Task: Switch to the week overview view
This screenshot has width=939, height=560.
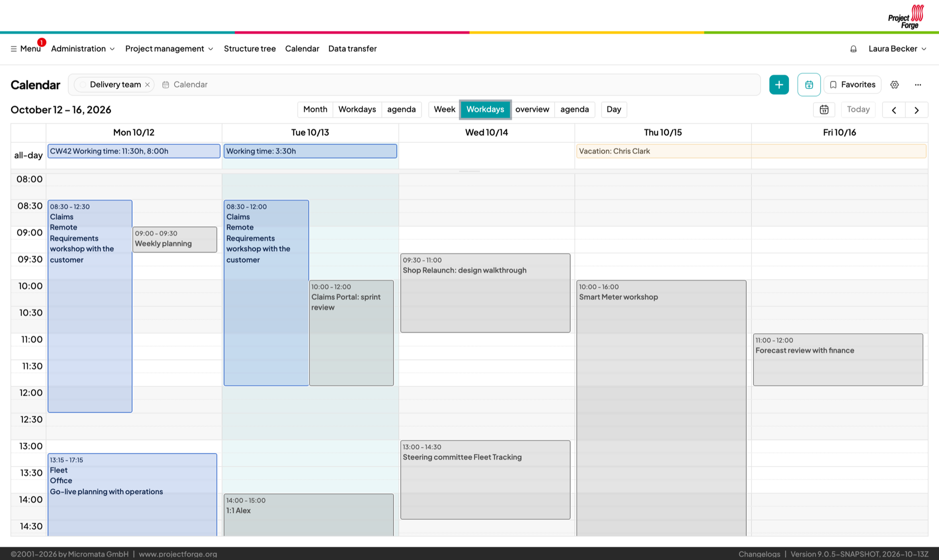Action: tap(532, 109)
